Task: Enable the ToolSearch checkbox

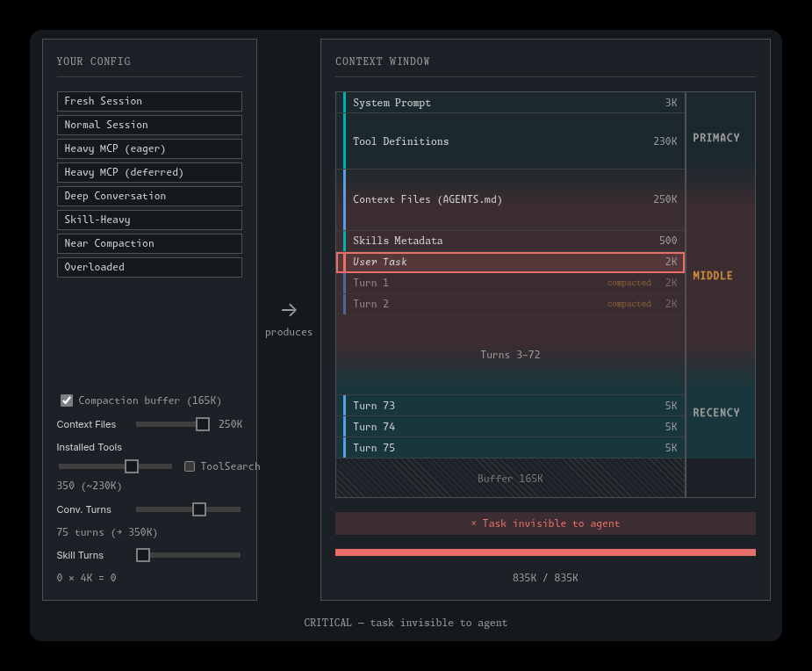Action: coord(190,466)
